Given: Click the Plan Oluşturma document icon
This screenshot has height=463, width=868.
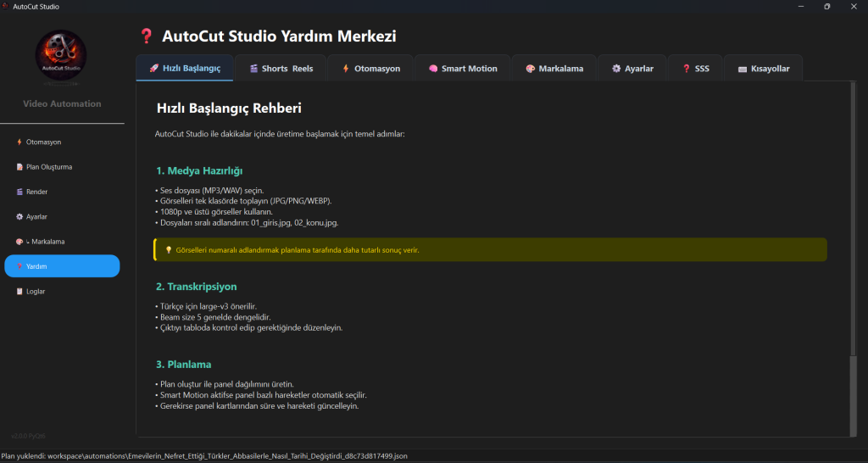Looking at the screenshot, I should tap(19, 167).
